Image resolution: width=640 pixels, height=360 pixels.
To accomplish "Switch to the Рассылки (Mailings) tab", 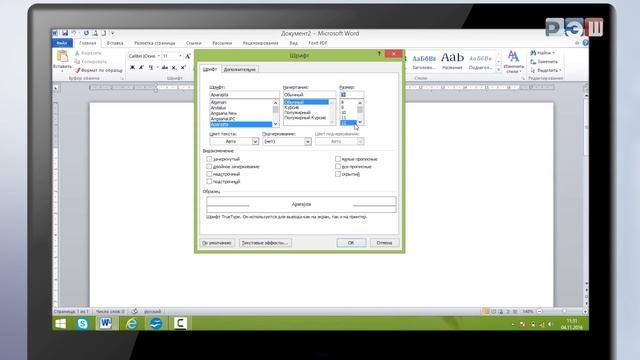I will [222, 43].
